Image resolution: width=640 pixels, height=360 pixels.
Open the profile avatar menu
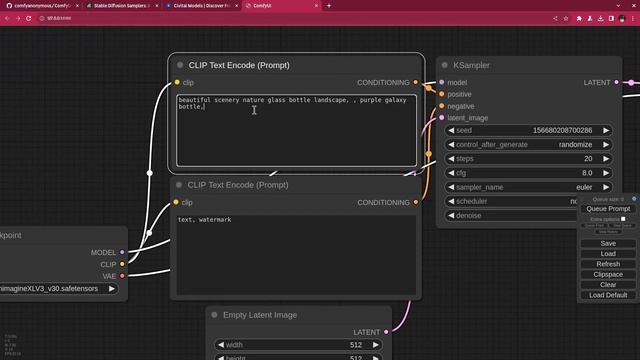click(622, 18)
